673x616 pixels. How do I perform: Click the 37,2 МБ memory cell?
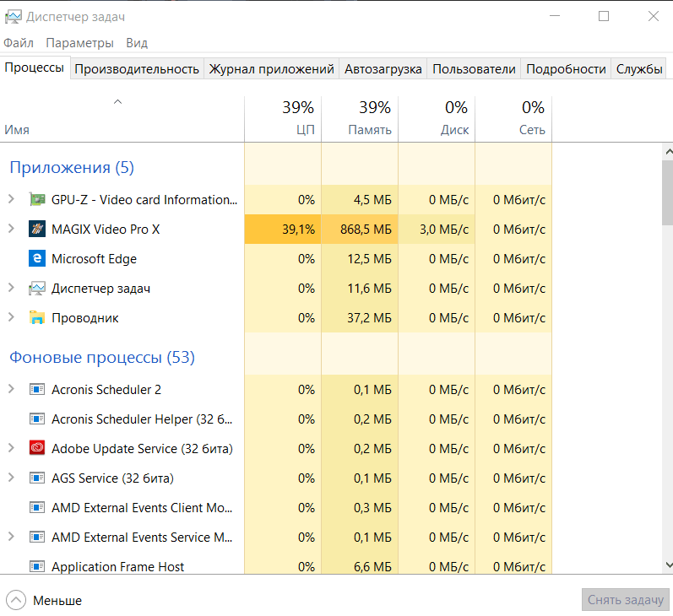pyautogui.click(x=360, y=318)
